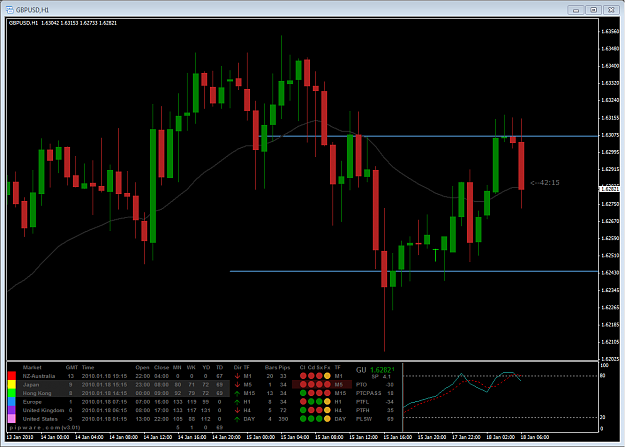
Task: Select the Hong Kong market row label
Action: [x=37, y=393]
